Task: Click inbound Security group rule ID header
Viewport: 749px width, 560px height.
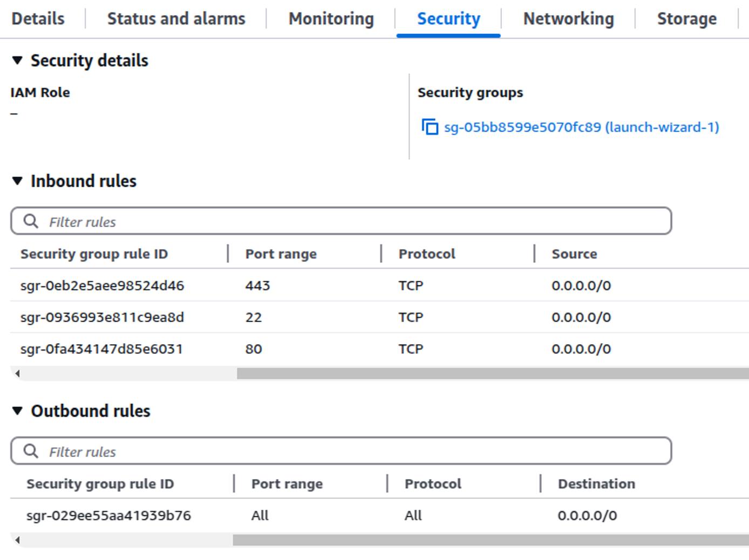Action: pyautogui.click(x=94, y=254)
